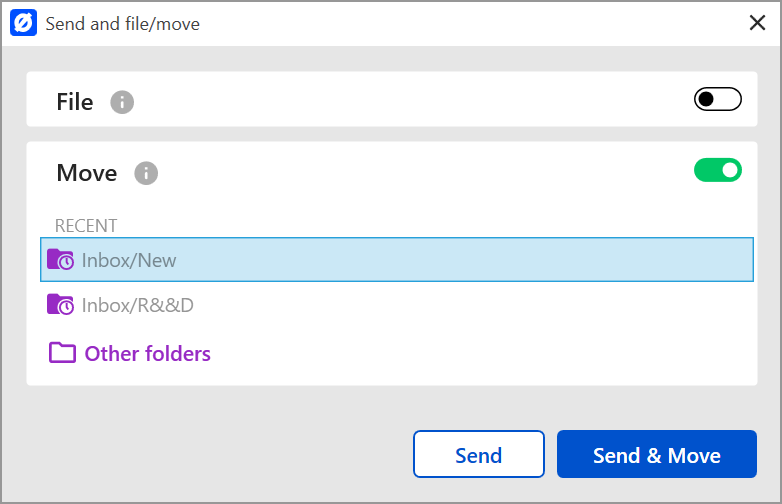Click the blue app logo icon

pyautogui.click(x=23, y=23)
